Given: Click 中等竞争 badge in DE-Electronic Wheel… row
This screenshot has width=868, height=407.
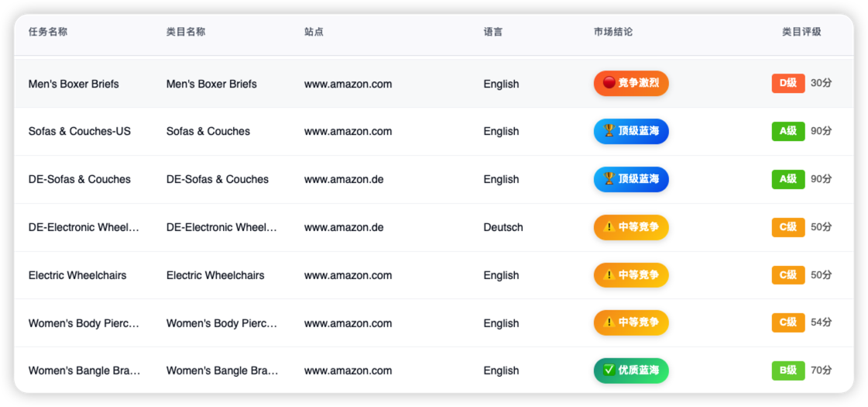Looking at the screenshot, I should click(631, 227).
